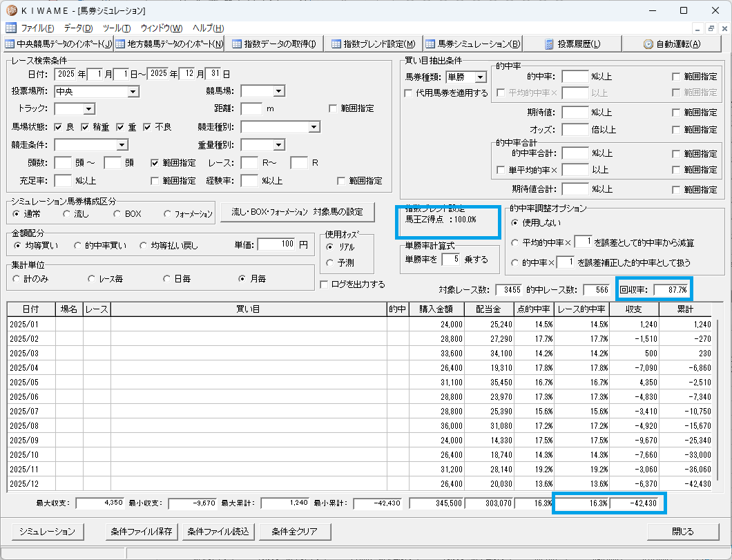Click 流し・BOX・フォーメーション 対象馬の設定 button

(x=298, y=212)
